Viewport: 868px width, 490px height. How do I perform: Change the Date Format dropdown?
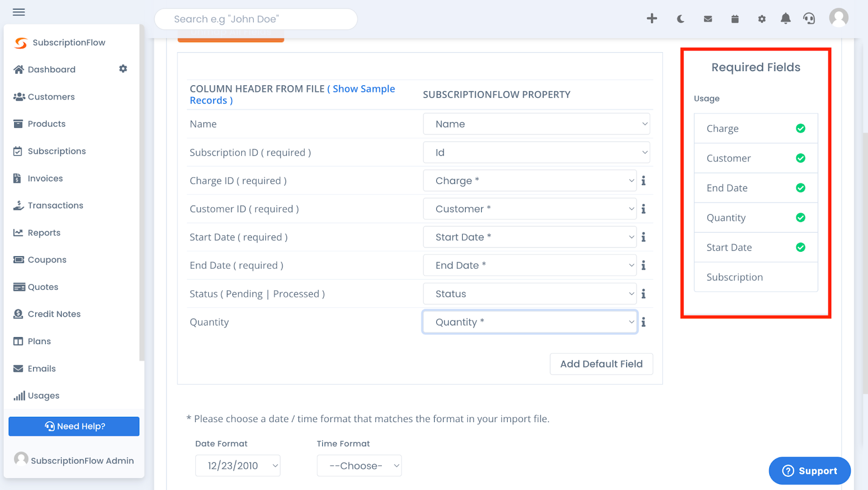(x=238, y=465)
